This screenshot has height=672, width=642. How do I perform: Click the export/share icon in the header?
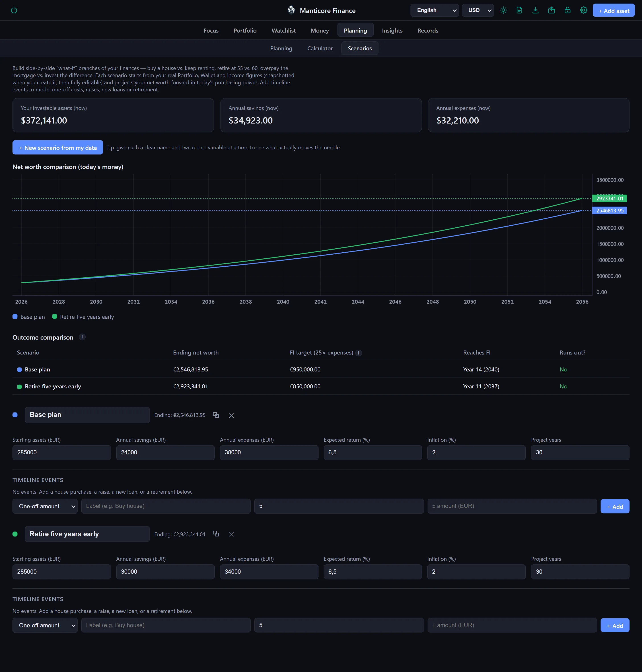[551, 10]
